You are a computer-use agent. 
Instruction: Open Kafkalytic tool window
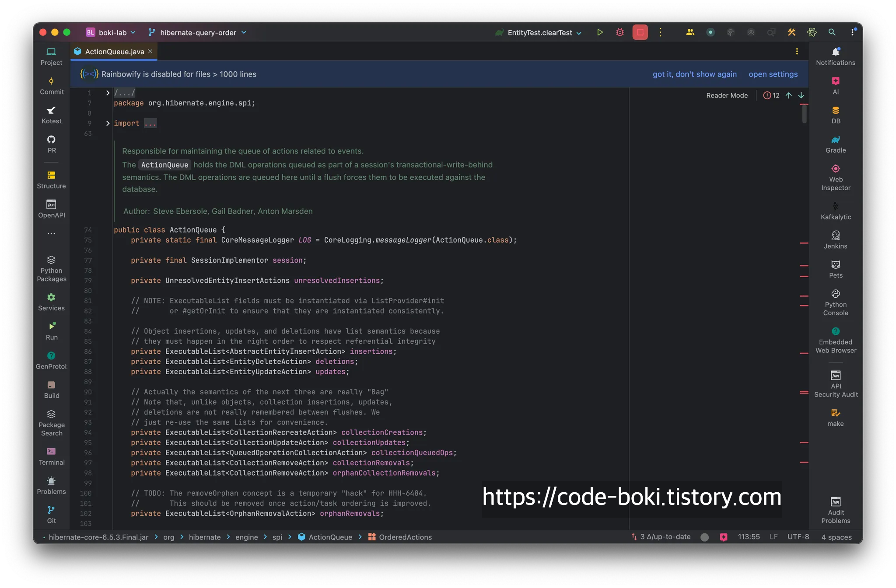tap(835, 211)
